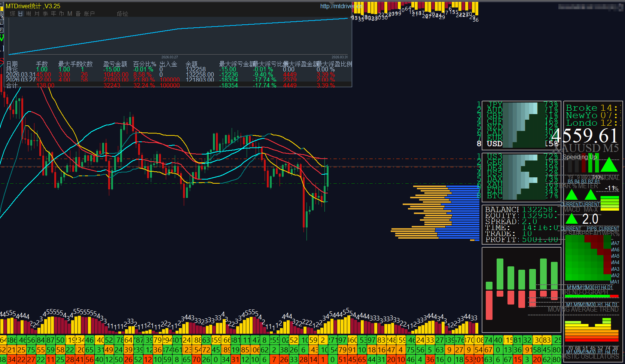Switch to the 季 quarterly tab
Image resolution: width=625 pixels, height=364 pixels.
tap(45, 14)
